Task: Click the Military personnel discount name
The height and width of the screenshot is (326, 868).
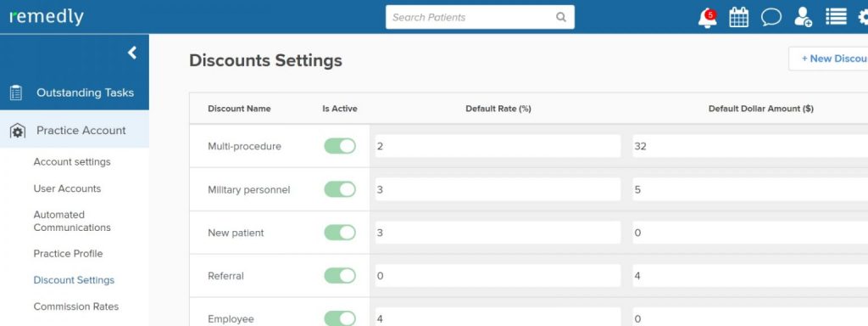Action: (248, 189)
